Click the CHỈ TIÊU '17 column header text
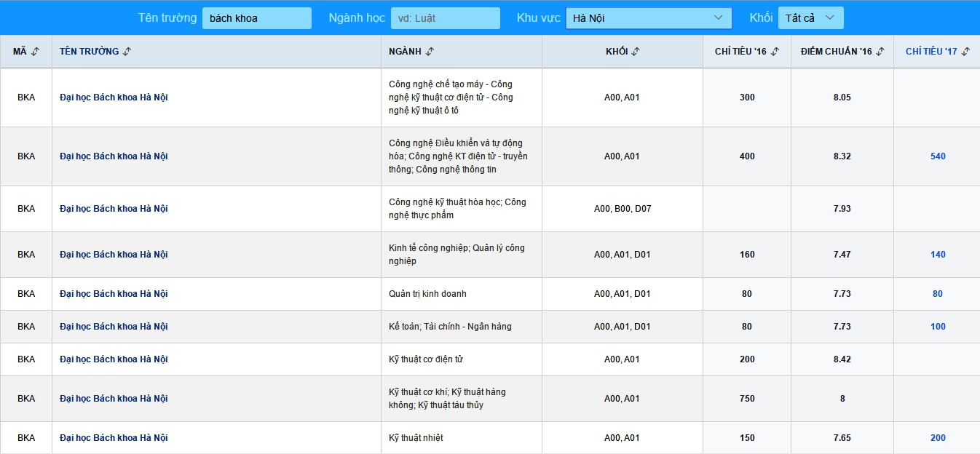Image resolution: width=980 pixels, height=454 pixels. pyautogui.click(x=930, y=52)
